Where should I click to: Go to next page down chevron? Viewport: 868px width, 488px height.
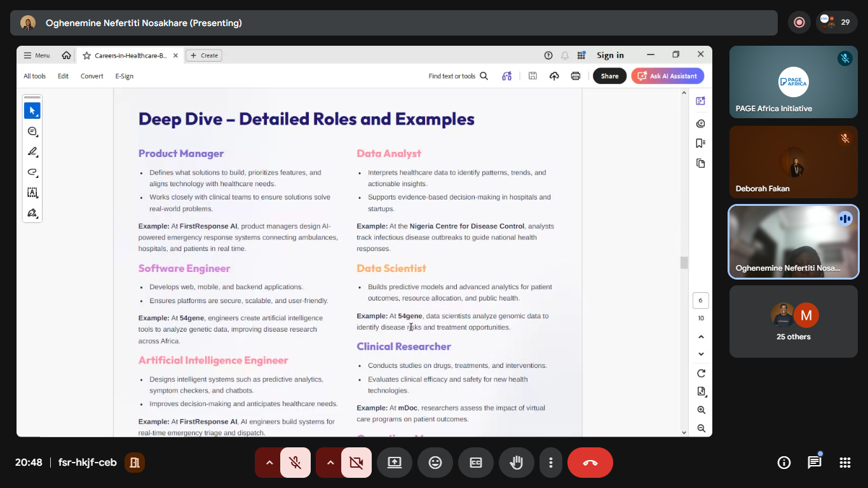point(701,354)
